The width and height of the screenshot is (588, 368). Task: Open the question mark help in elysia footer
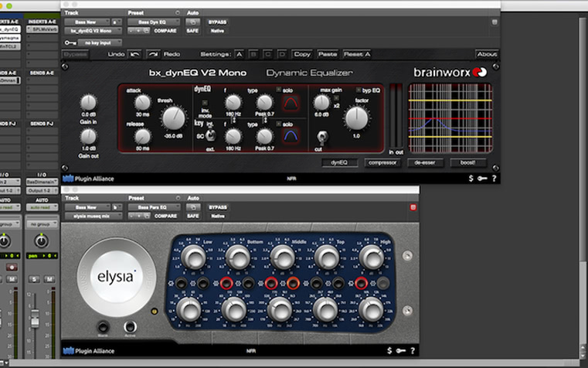pyautogui.click(x=413, y=351)
